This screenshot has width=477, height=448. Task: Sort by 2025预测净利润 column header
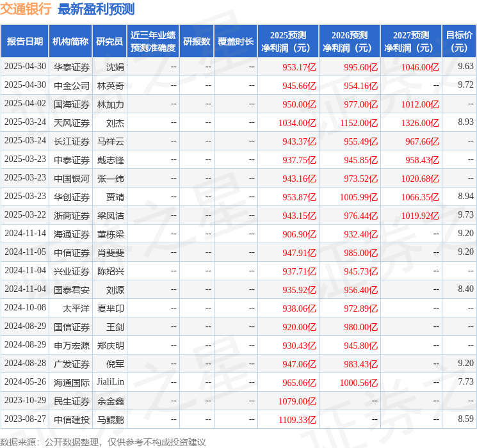[288, 42]
